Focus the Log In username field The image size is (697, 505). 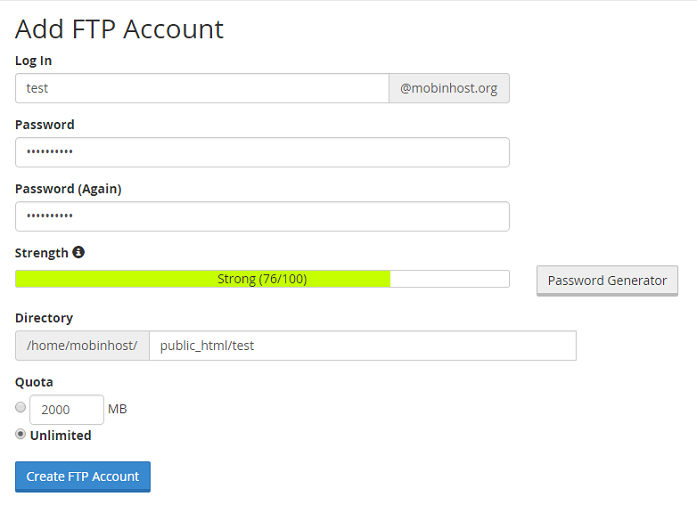point(202,88)
